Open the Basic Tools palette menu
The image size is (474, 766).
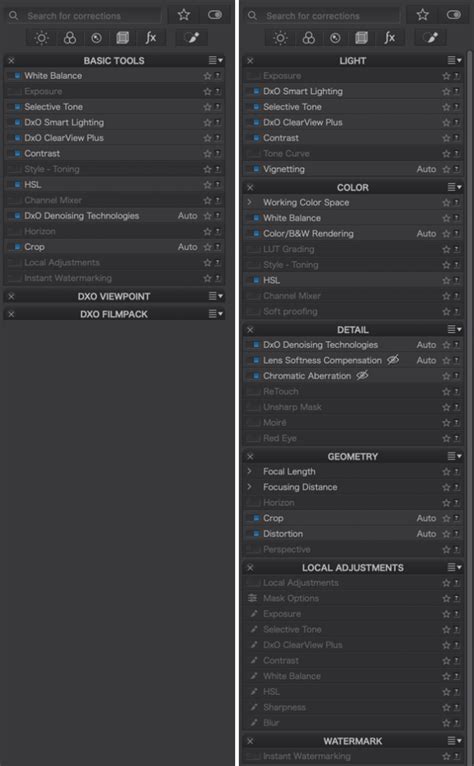[x=215, y=61]
